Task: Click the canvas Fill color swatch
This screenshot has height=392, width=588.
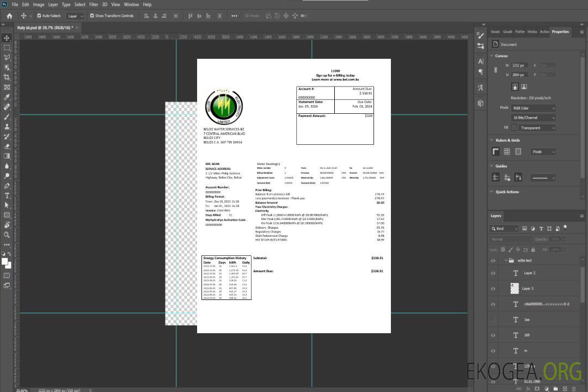Action: pos(514,128)
